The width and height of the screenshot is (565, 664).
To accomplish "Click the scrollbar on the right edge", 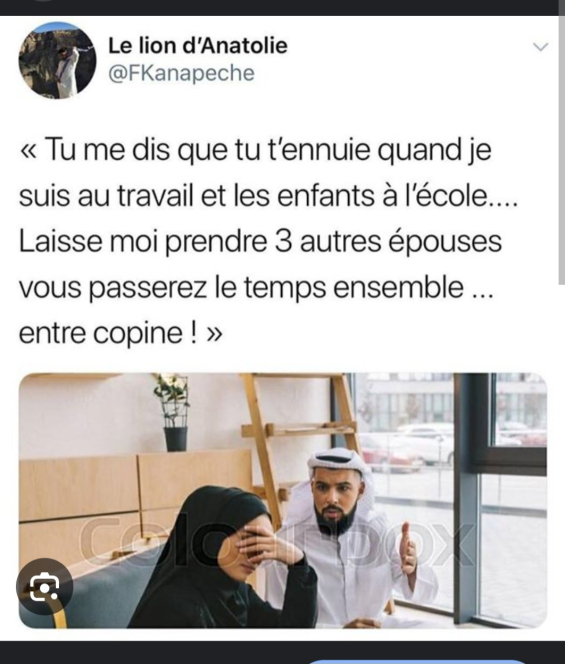I will point(562,151).
